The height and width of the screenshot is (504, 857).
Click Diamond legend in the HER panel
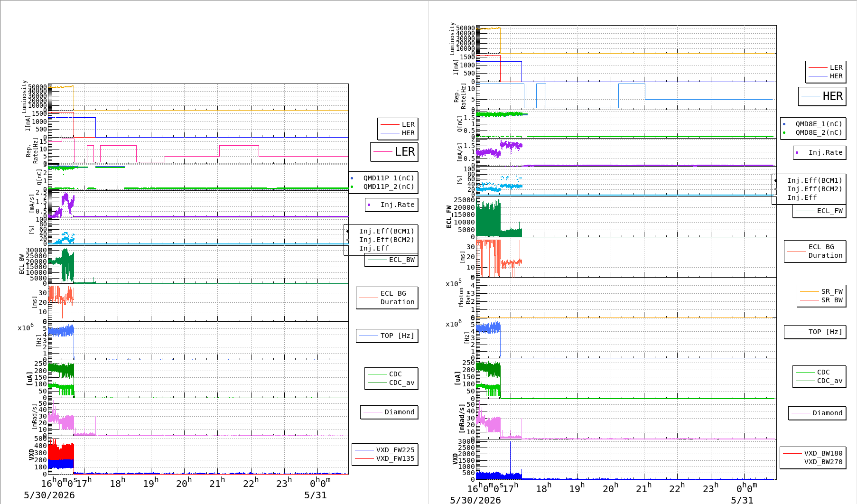827,413
